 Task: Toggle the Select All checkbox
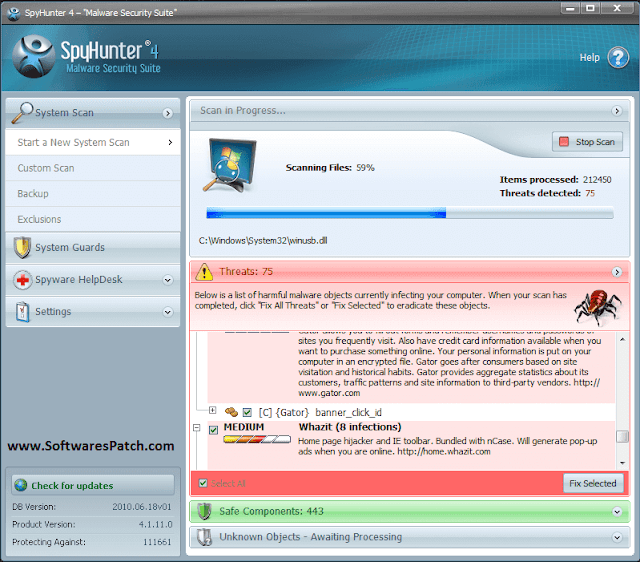click(x=203, y=483)
